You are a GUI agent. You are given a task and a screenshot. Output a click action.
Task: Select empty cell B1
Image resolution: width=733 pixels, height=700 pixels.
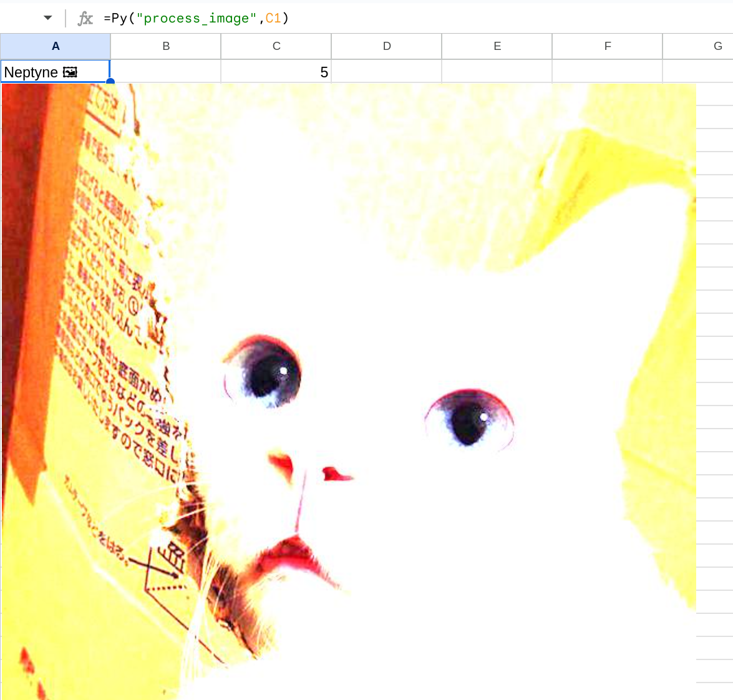[165, 72]
